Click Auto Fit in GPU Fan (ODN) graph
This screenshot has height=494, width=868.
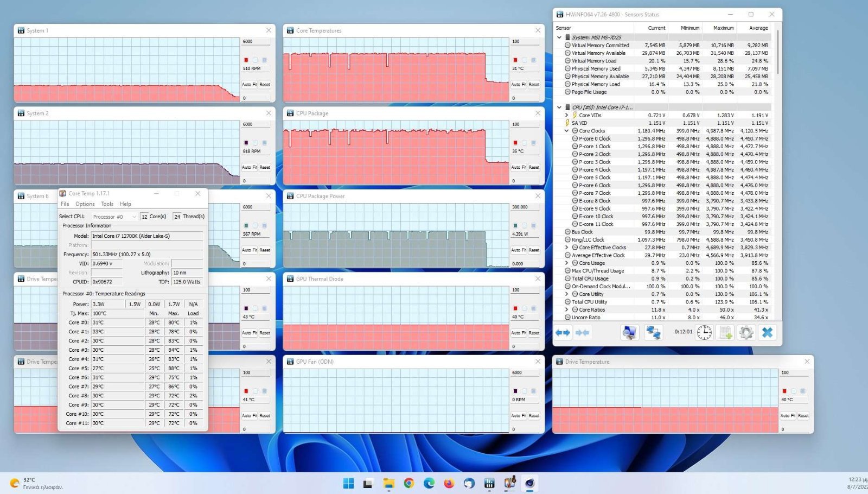click(x=519, y=416)
